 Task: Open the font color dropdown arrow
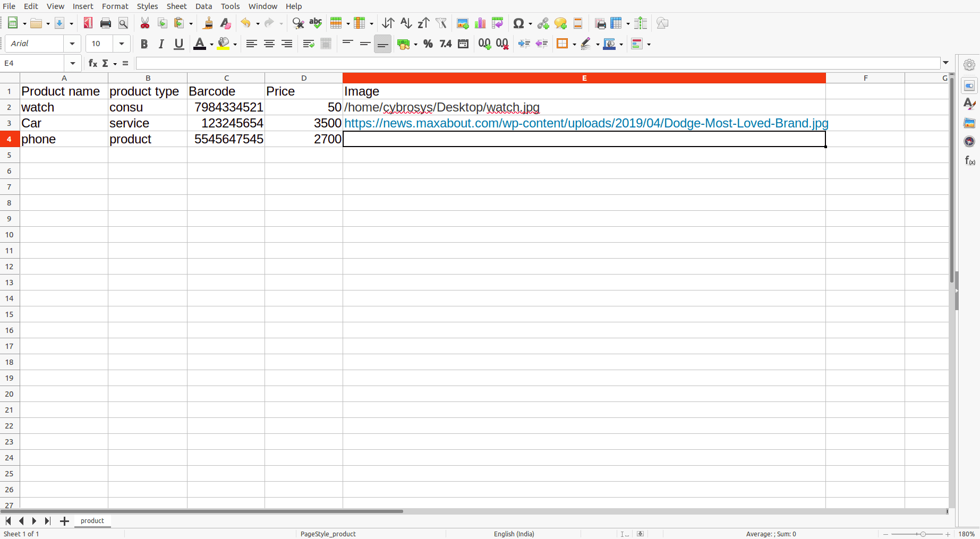pyautogui.click(x=211, y=44)
